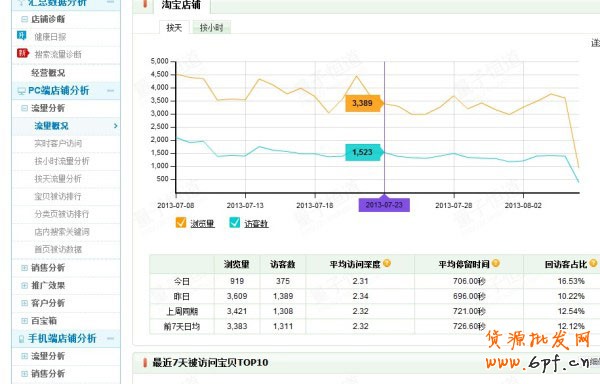Click red marker icon beside 淘宝店铺 tab
Image resolution: width=600 pixels, height=384 pixels.
[x=145, y=4]
